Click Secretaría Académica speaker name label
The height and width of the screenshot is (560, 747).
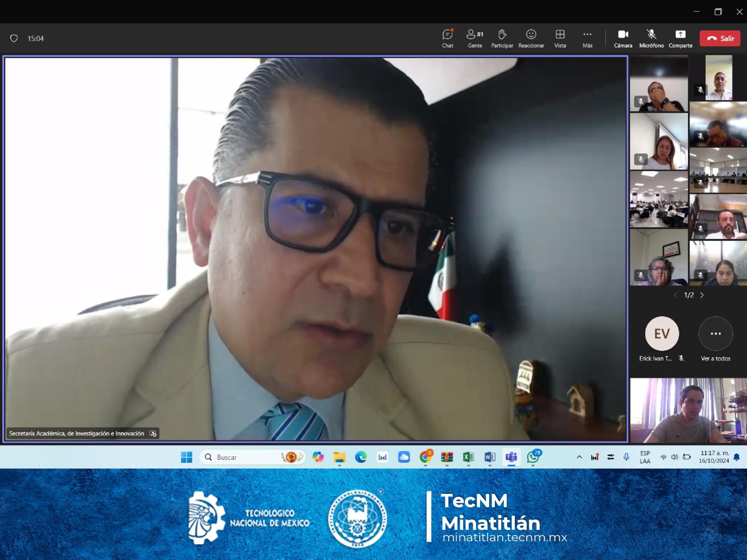(76, 433)
